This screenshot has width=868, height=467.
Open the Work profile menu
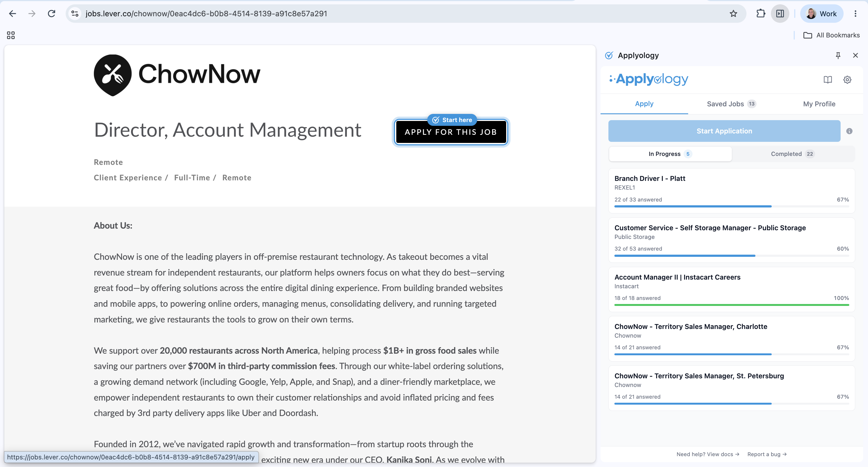(x=822, y=14)
